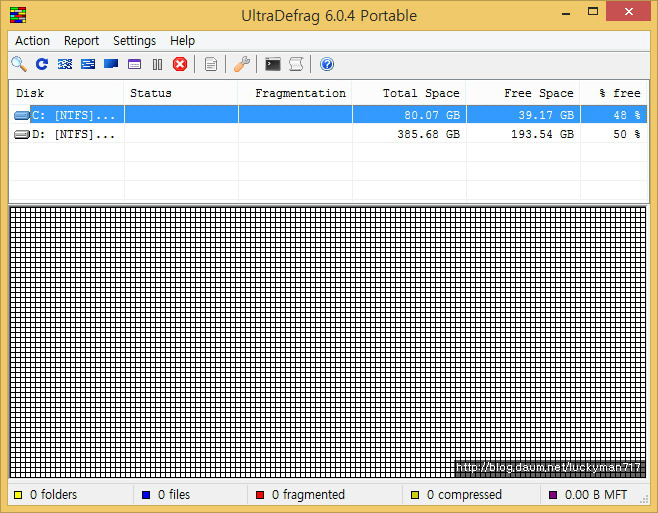The image size is (658, 513).
Task: Start Defragment via toolbar icon
Action: pyautogui.click(x=65, y=64)
